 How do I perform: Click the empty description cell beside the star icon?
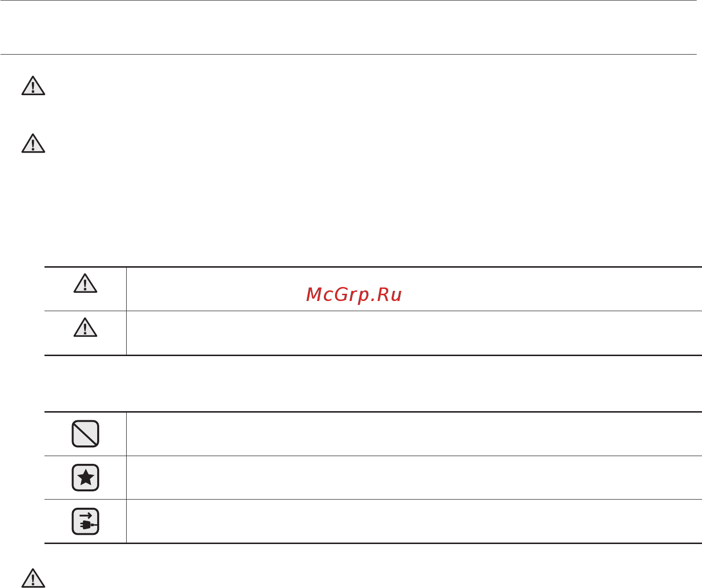click(414, 477)
